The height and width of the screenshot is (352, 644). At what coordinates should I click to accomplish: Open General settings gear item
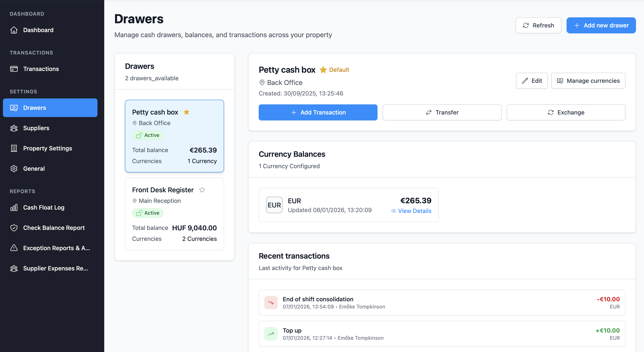34,169
